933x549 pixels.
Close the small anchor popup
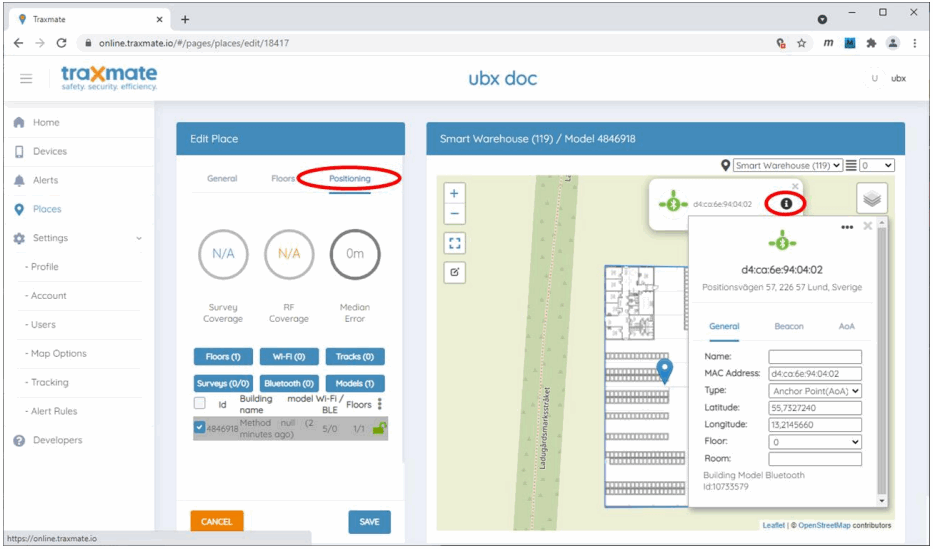click(795, 186)
